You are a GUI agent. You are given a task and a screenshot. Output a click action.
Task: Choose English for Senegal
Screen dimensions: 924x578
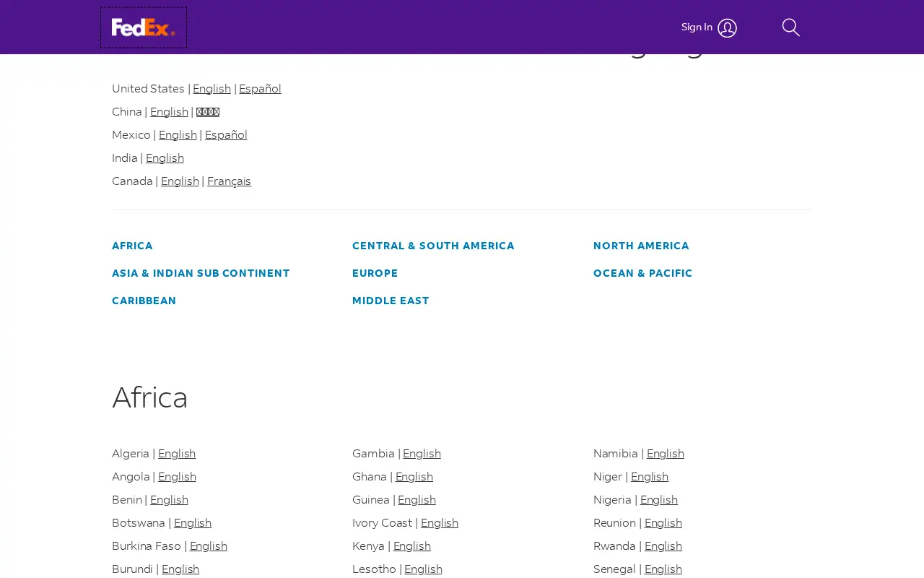click(x=663, y=569)
